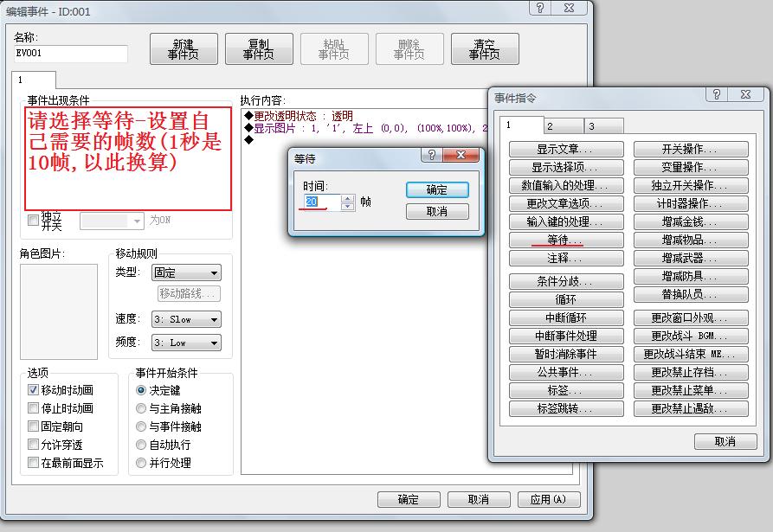Select event command tab 1
Image resolution: width=773 pixels, height=532 pixels.
tap(522, 125)
